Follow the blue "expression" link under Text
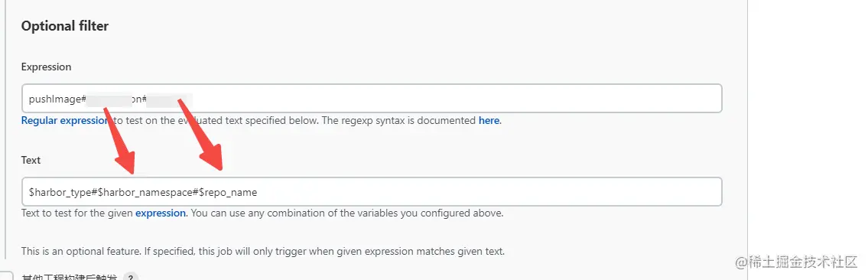This screenshot has width=868, height=280. pos(161,213)
